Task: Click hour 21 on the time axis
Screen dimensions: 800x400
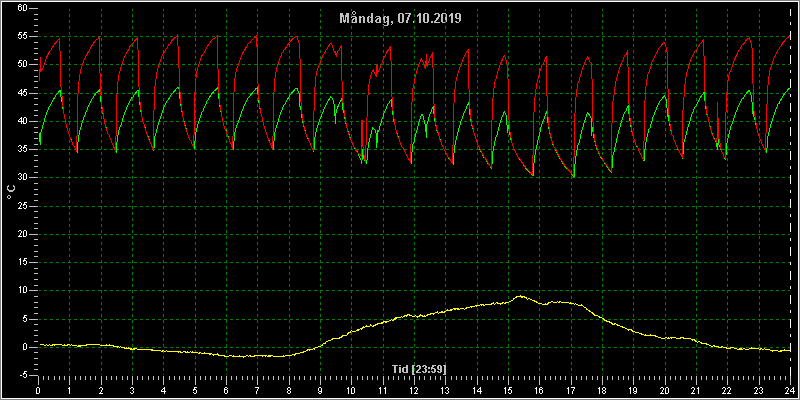Action: (x=696, y=390)
